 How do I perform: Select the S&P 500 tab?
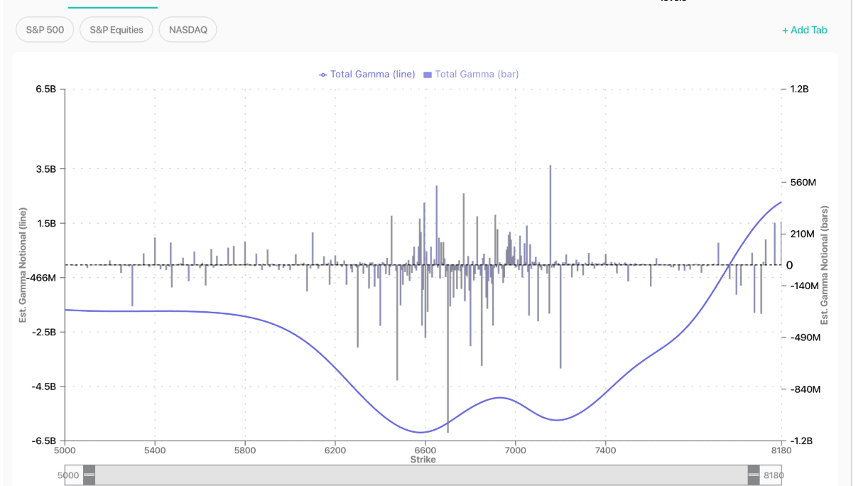click(x=44, y=29)
